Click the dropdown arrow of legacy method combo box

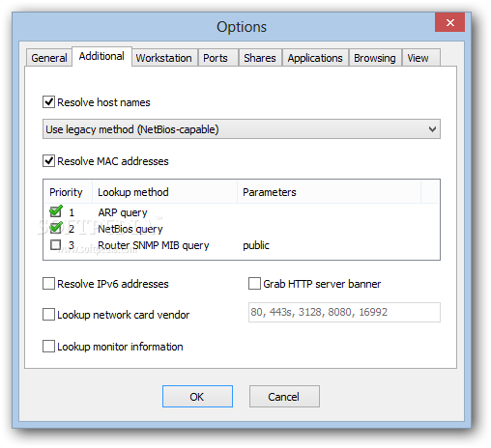(432, 129)
